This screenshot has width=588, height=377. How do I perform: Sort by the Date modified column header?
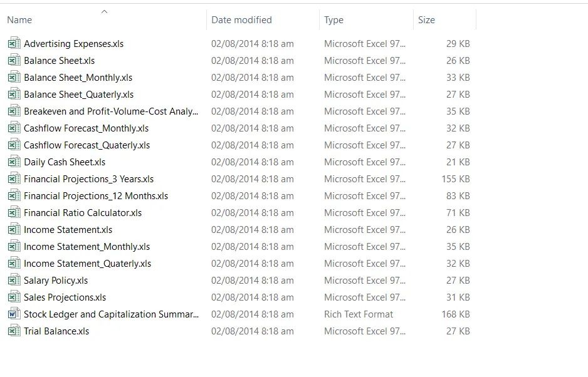[241, 20]
